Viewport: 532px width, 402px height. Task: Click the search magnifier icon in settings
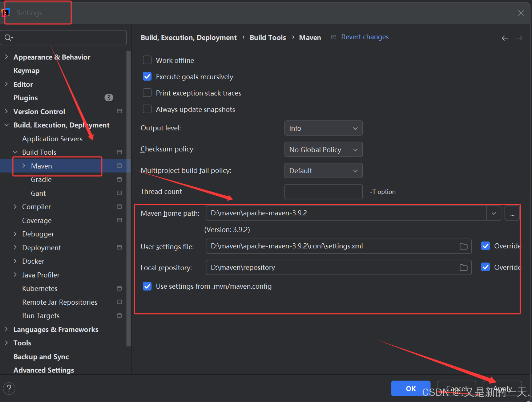(x=9, y=37)
